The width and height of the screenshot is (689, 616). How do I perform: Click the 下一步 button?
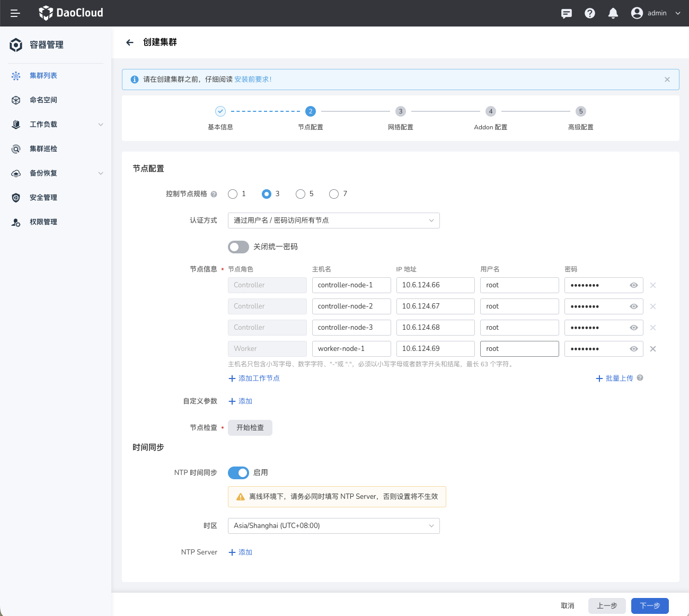[x=650, y=606]
